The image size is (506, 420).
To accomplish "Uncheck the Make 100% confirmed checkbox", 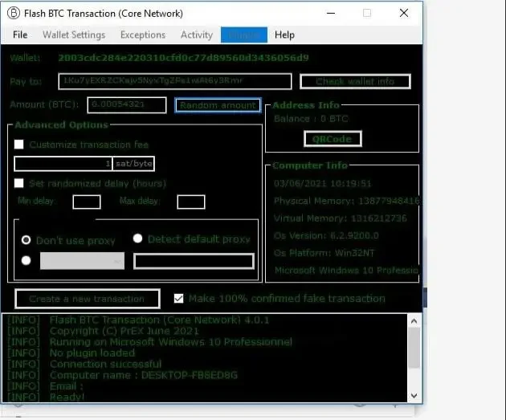I will click(178, 299).
